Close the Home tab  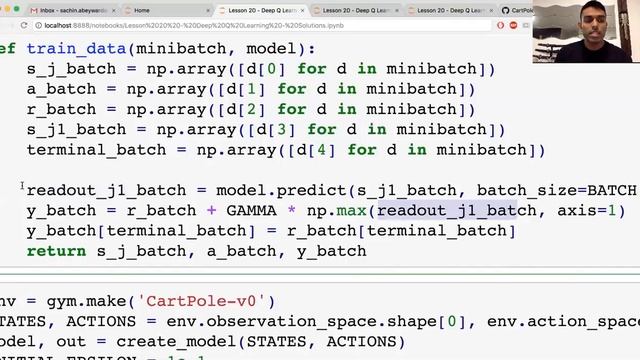tap(208, 11)
